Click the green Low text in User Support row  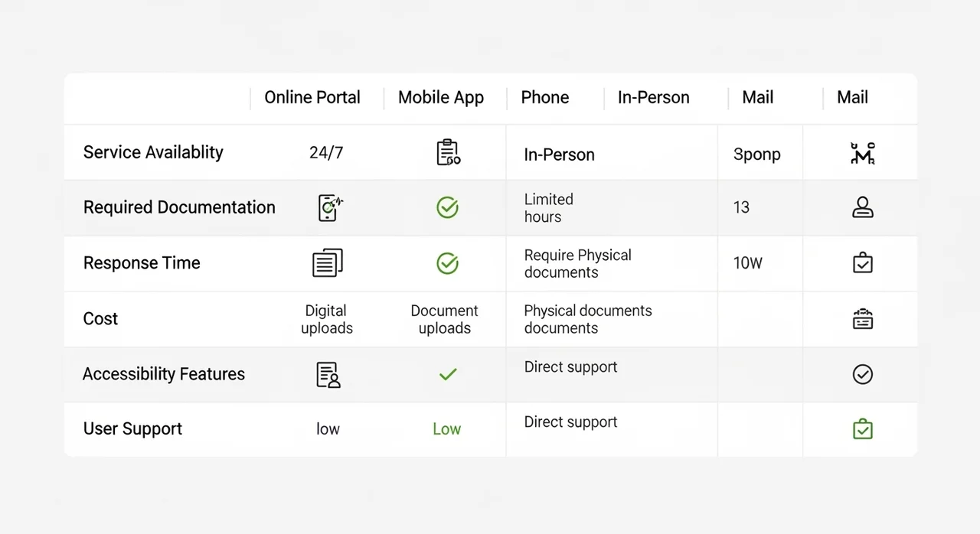point(447,429)
